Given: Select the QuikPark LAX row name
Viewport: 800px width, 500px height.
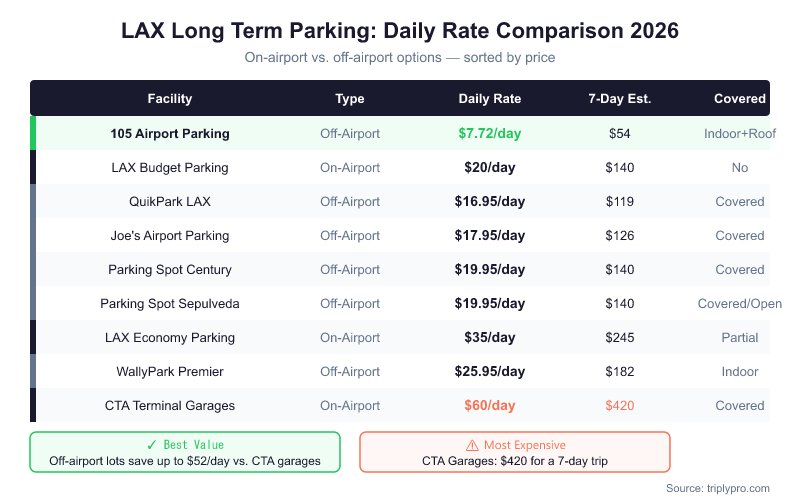Looking at the screenshot, I should [x=170, y=201].
